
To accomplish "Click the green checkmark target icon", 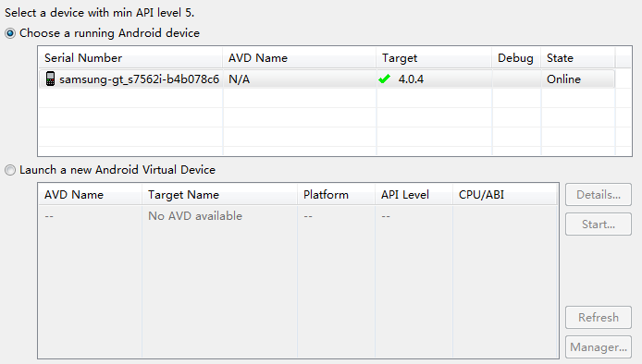I will [x=384, y=79].
